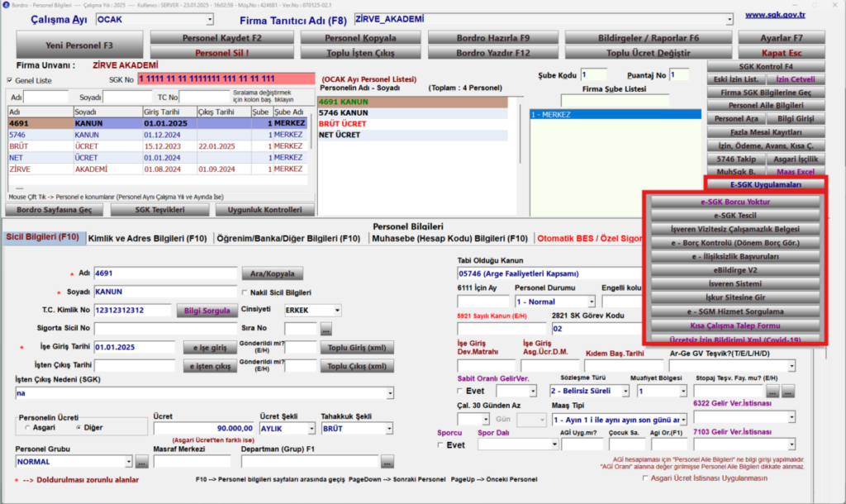Click the SGK Kontrol F4 button

pos(766,66)
